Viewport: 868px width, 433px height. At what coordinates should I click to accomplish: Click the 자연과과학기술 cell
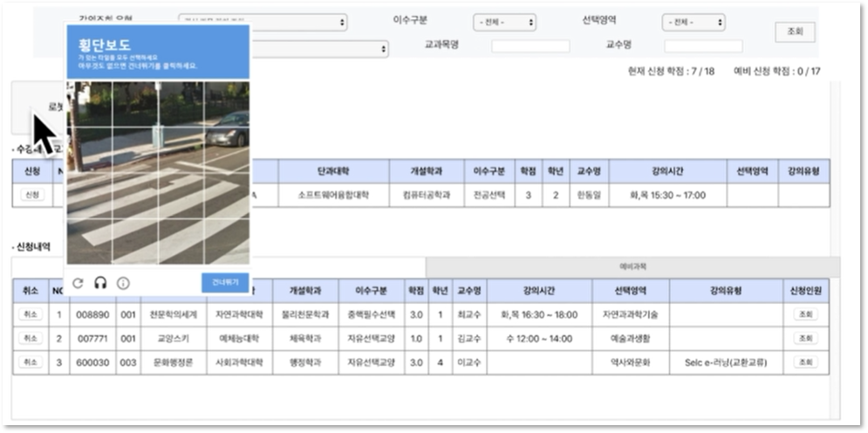click(630, 314)
